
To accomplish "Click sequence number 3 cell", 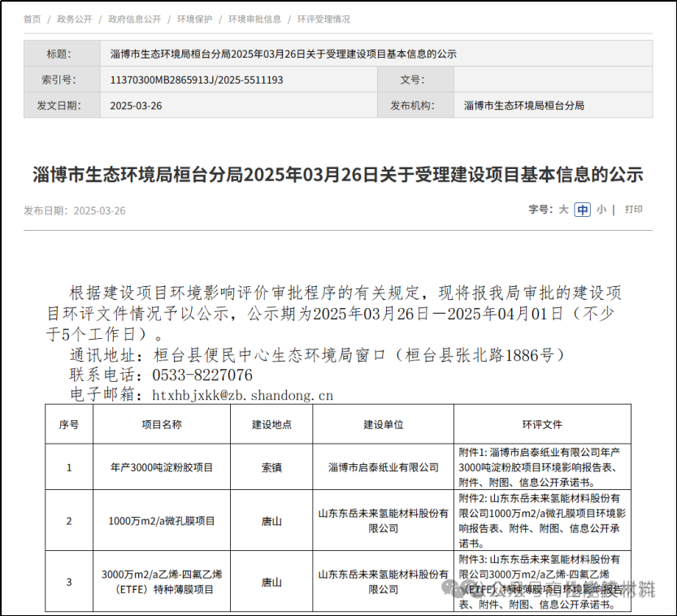I will coord(69,582).
